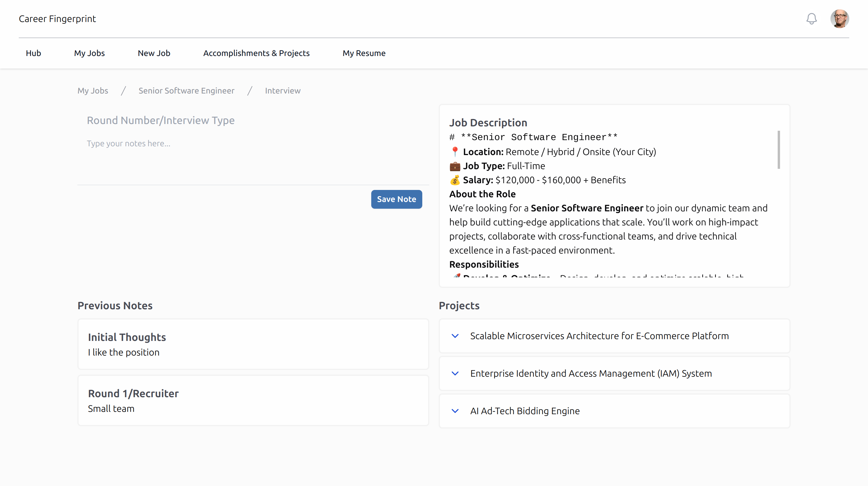Click the notification bell icon
This screenshot has width=868, height=486.
[x=812, y=18]
